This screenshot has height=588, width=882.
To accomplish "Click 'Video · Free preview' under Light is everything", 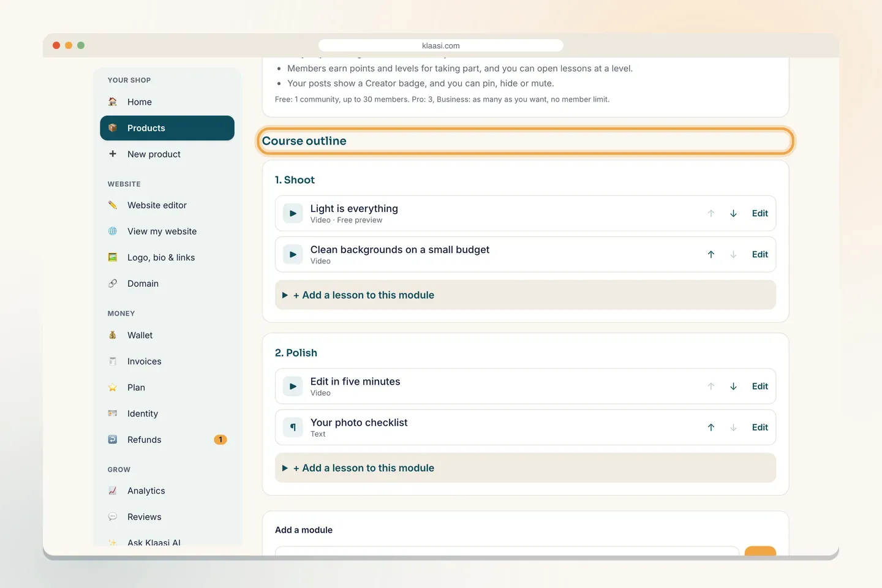I will click(346, 221).
